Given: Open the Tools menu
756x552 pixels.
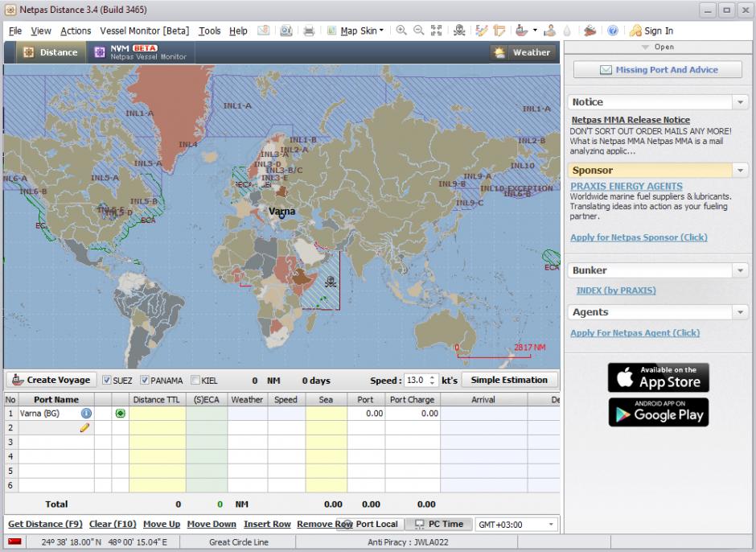Looking at the screenshot, I should click(x=209, y=31).
